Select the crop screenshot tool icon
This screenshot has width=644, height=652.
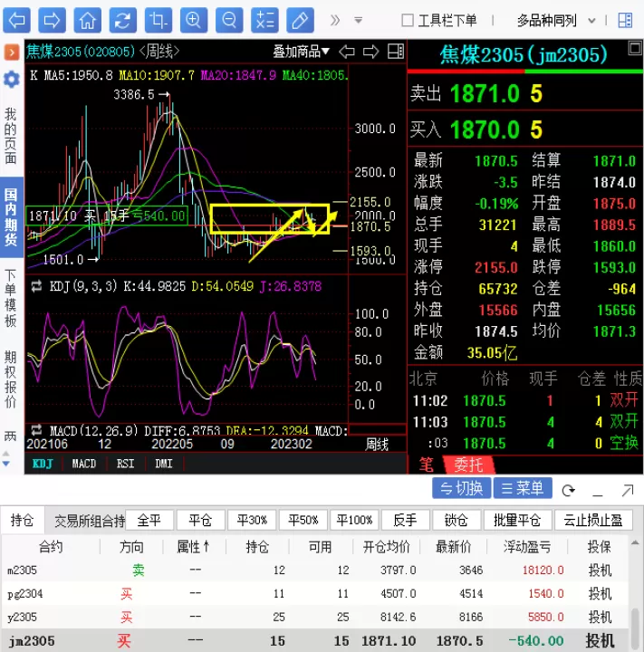click(x=159, y=20)
